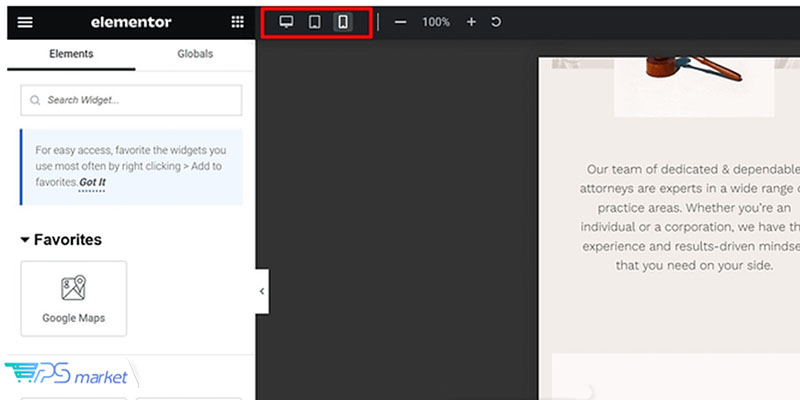Screen dimensions: 800x400
Task: Focus the Search Widget field
Action: pyautogui.click(x=131, y=100)
